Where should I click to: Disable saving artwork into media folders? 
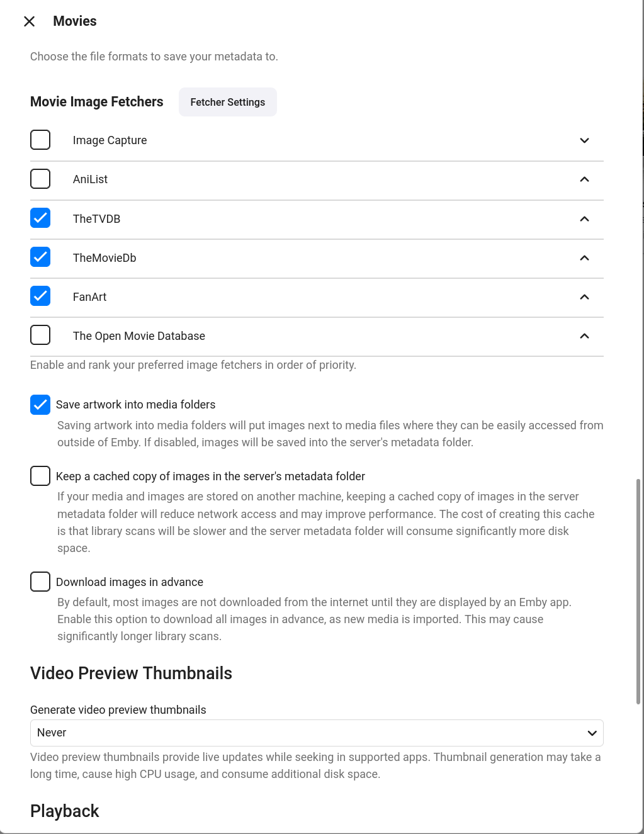[x=40, y=405]
